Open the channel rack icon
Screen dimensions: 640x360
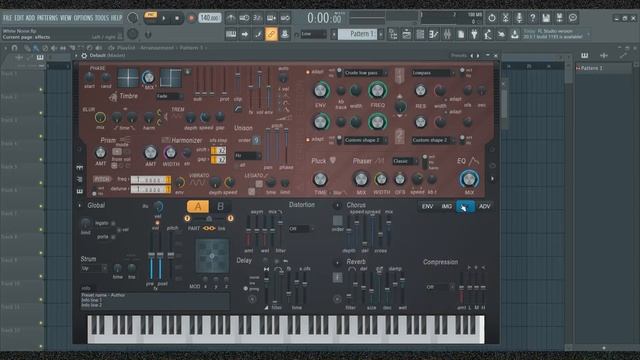click(420, 35)
